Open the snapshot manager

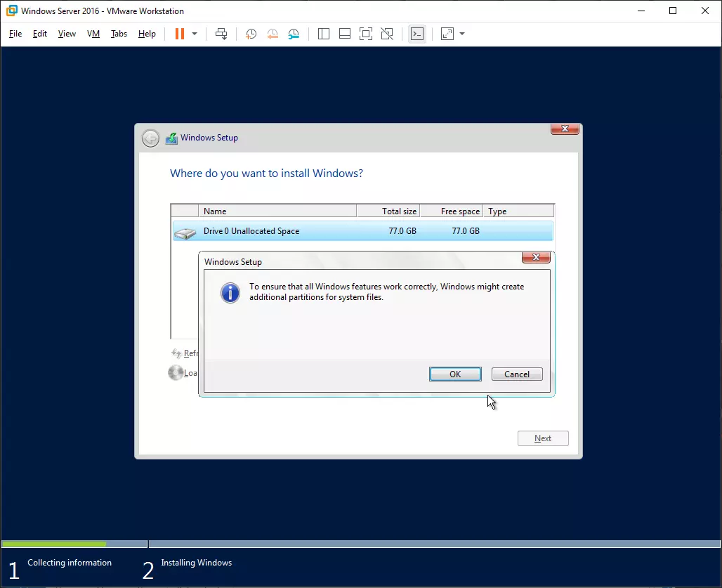[x=294, y=34]
